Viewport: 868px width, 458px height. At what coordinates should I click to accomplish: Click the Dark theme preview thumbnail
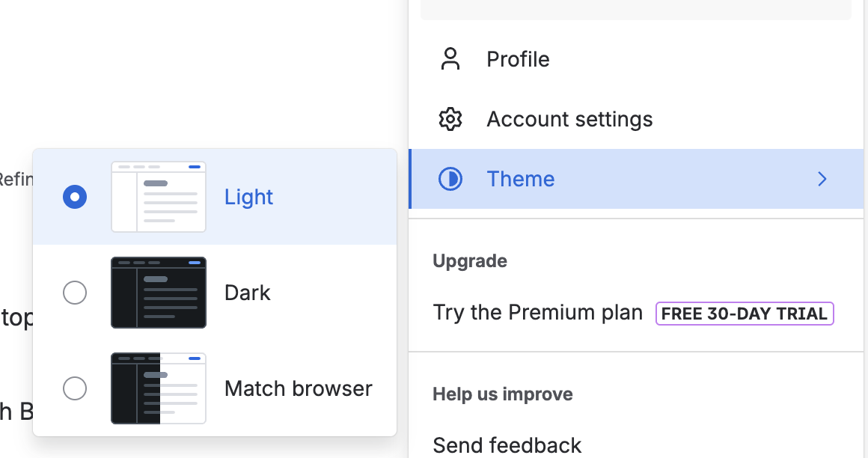click(159, 293)
